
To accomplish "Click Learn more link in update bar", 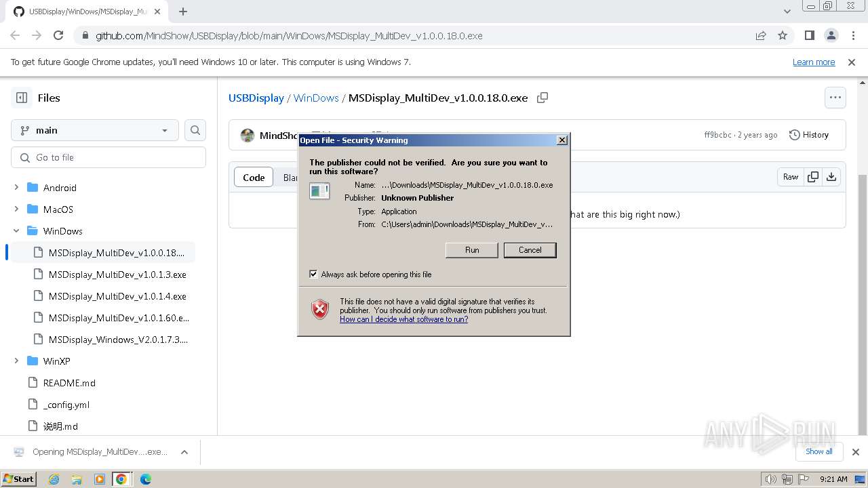I will pyautogui.click(x=814, y=62).
